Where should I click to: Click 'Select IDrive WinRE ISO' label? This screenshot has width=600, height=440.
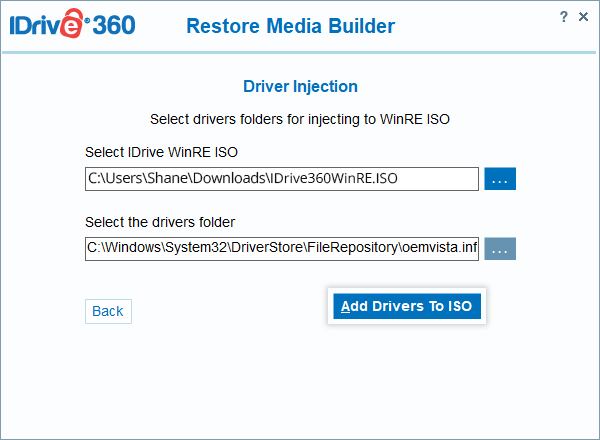[x=161, y=152]
